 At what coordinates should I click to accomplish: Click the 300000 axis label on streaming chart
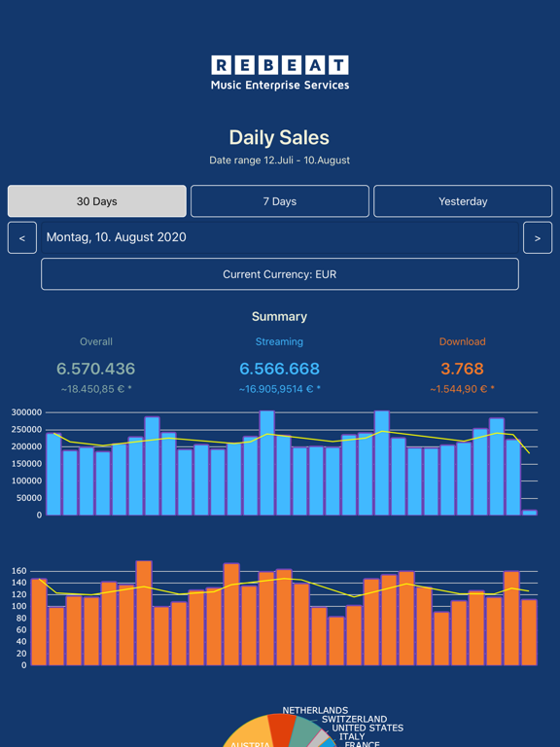coord(26,412)
